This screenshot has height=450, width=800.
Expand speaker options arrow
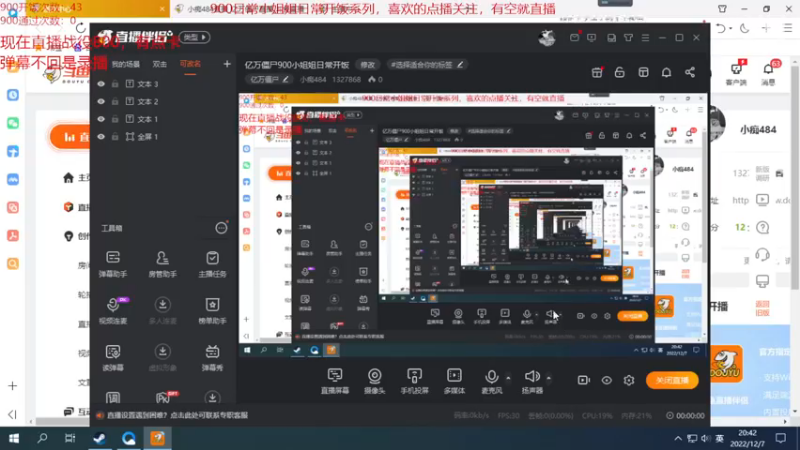click(x=548, y=378)
